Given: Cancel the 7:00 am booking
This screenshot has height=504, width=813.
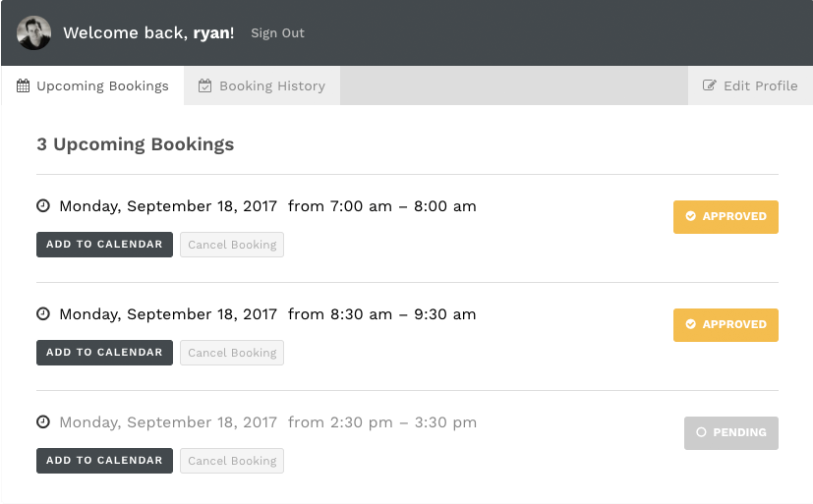Looking at the screenshot, I should point(232,245).
